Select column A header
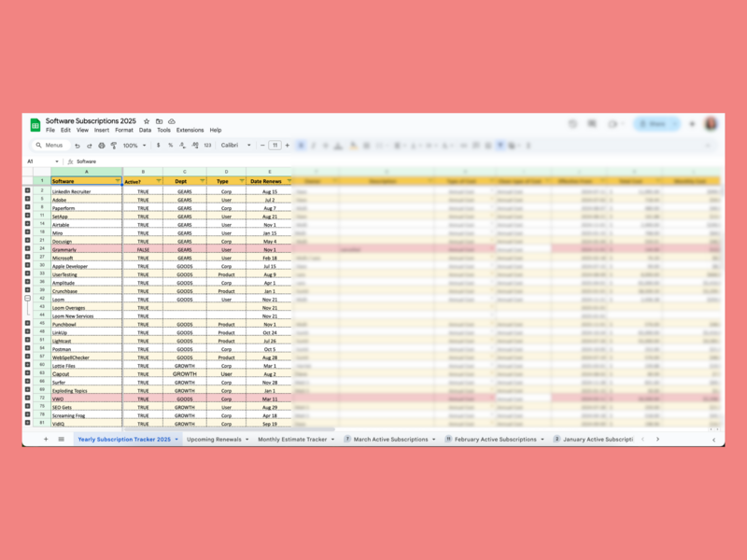The width and height of the screenshot is (747, 560). pos(87,172)
